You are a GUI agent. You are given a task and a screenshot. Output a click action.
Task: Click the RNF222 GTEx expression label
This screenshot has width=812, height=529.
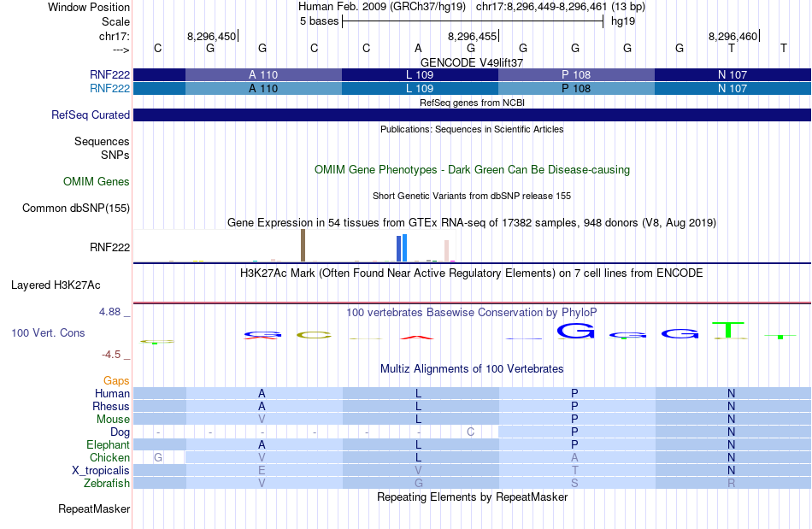pos(109,248)
